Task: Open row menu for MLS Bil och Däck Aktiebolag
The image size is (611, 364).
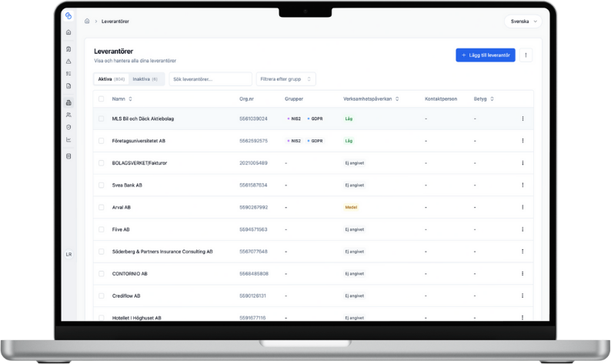Action: pyautogui.click(x=523, y=119)
